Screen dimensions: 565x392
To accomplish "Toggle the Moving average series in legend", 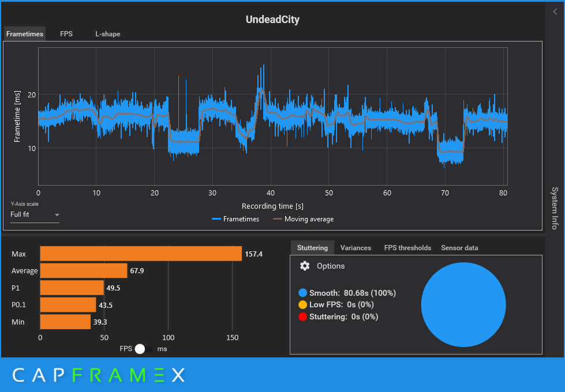I will (x=303, y=219).
